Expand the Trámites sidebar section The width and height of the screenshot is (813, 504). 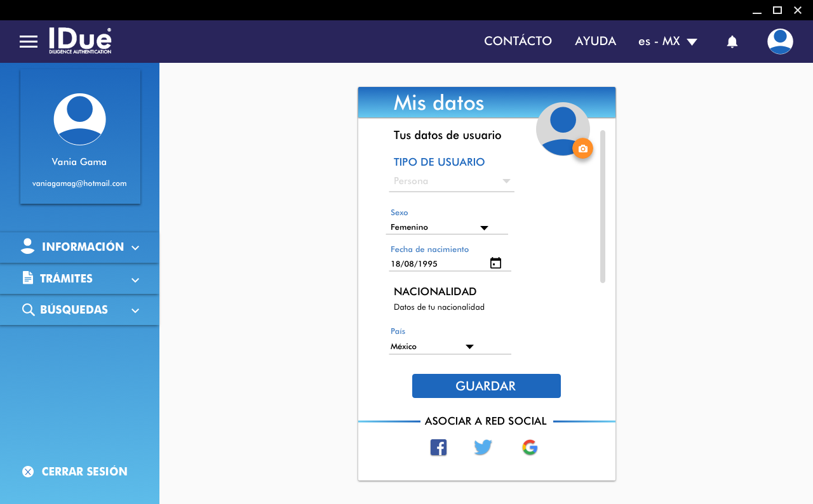(79, 279)
